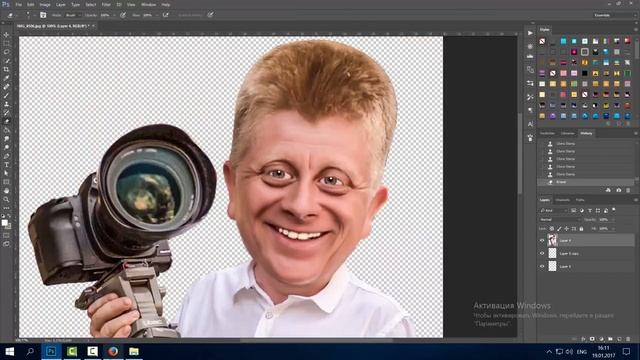This screenshot has width=640, height=360.
Task: Open Photoshop from Windows taskbar
Action: click(51, 351)
